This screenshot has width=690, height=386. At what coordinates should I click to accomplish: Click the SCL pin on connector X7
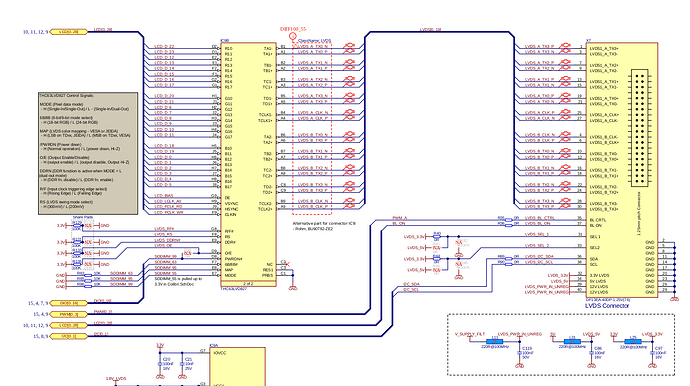594,264
